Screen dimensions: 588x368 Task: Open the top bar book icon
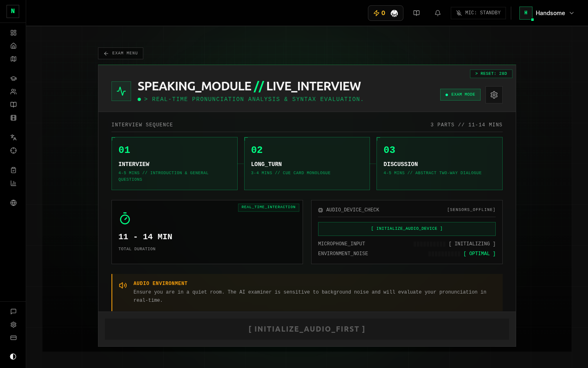pos(416,13)
